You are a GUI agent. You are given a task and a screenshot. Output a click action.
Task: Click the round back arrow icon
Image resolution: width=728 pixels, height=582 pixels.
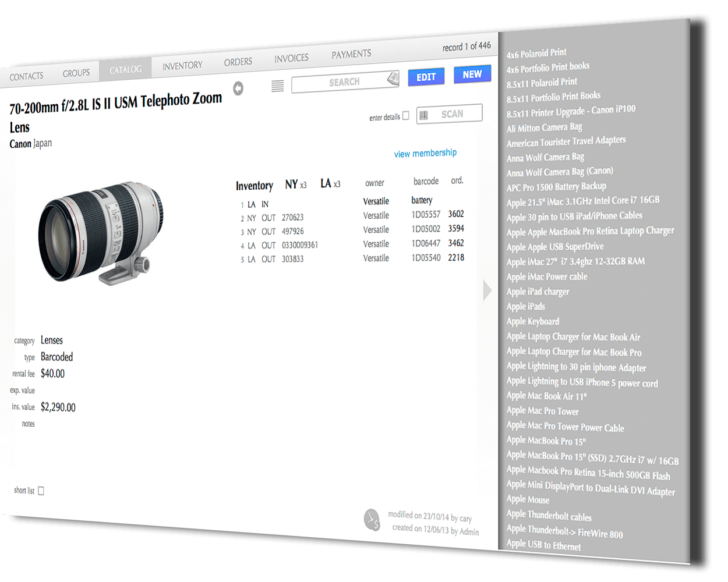pyautogui.click(x=238, y=88)
